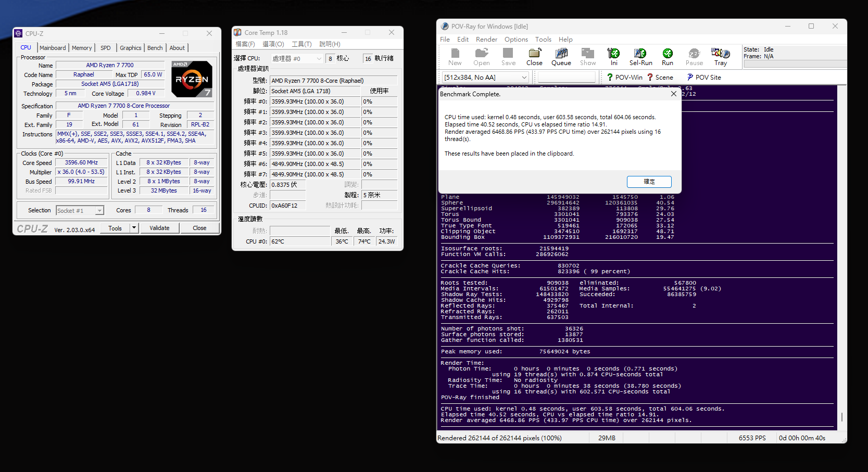Click the 29MB memory status bar entry

pos(607,438)
